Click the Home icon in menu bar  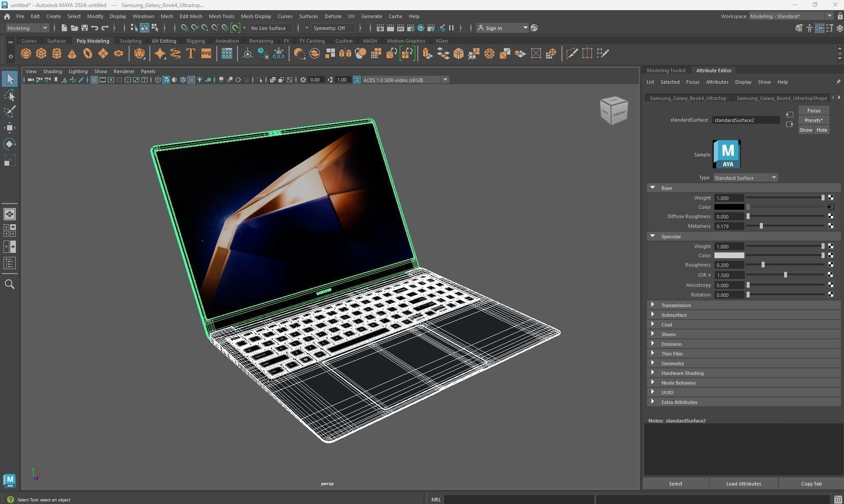coord(7,16)
